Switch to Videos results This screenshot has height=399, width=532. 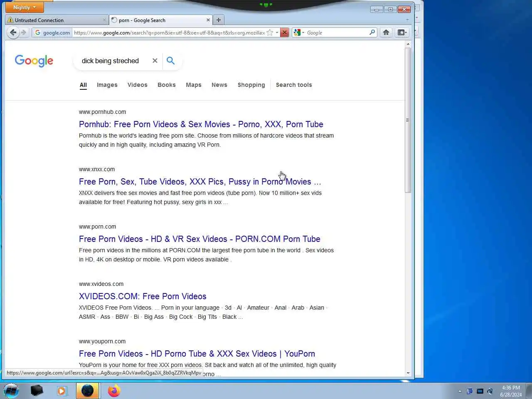coord(137,85)
